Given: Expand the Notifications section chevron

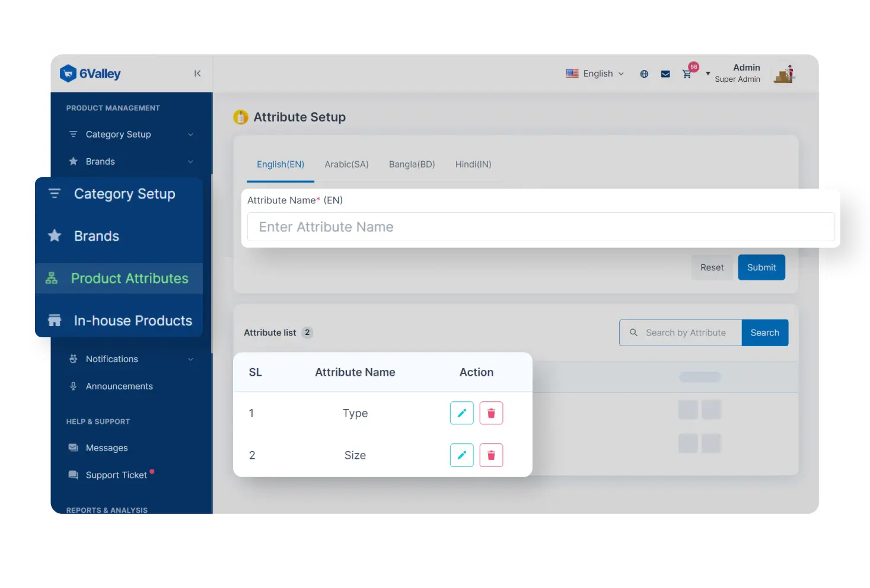Looking at the screenshot, I should (190, 359).
